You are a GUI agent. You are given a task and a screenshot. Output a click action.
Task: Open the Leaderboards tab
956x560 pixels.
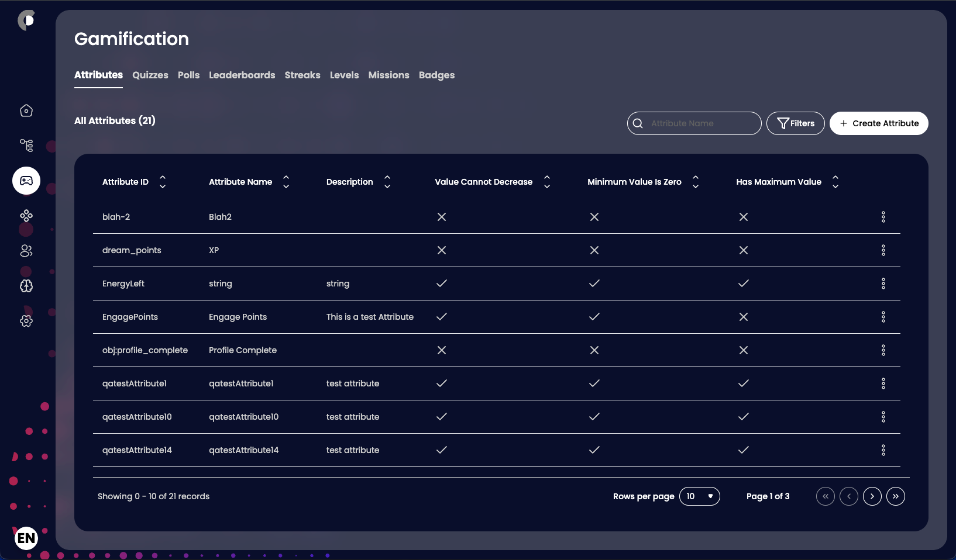242,75
